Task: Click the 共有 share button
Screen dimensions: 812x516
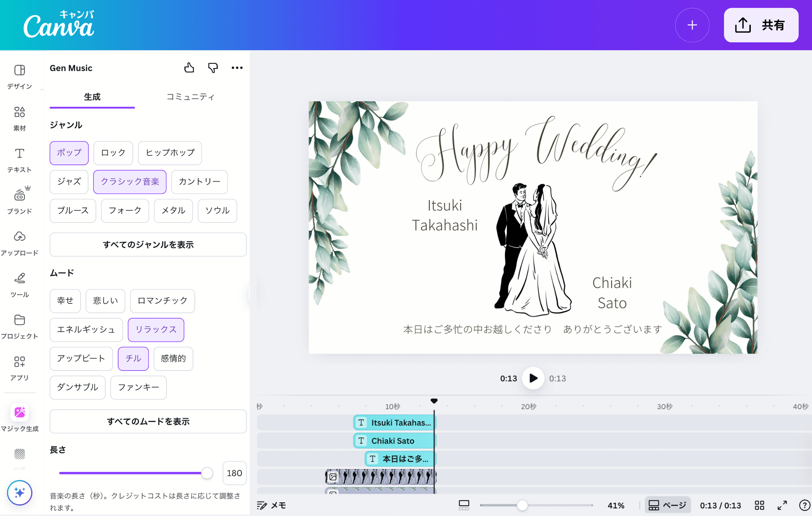Action: tap(761, 25)
